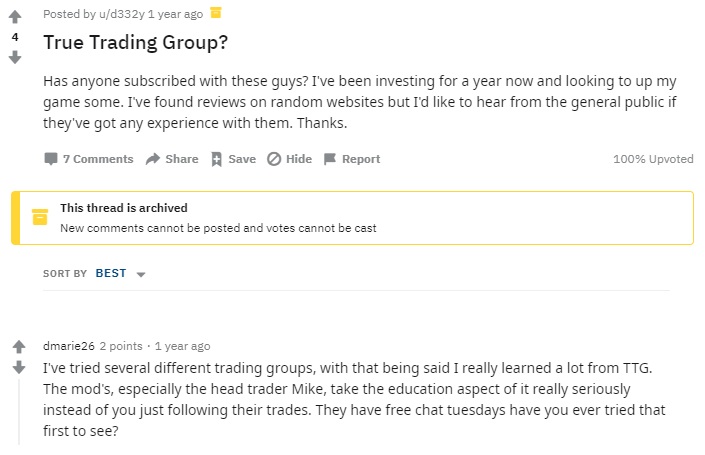Click the archive box icon in banner
Image resolution: width=705 pixels, height=455 pixels.
coord(40,217)
